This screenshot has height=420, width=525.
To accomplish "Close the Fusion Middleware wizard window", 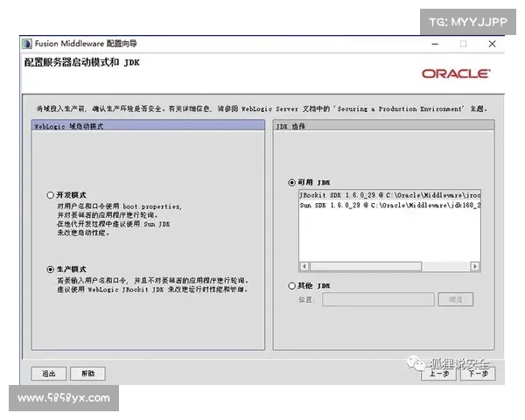I will pos(492,45).
